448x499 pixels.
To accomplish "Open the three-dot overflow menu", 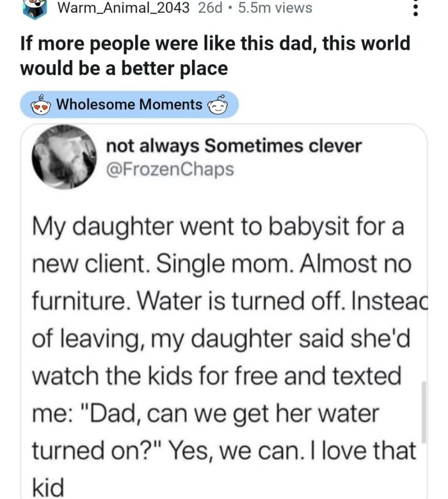I will point(415,8).
